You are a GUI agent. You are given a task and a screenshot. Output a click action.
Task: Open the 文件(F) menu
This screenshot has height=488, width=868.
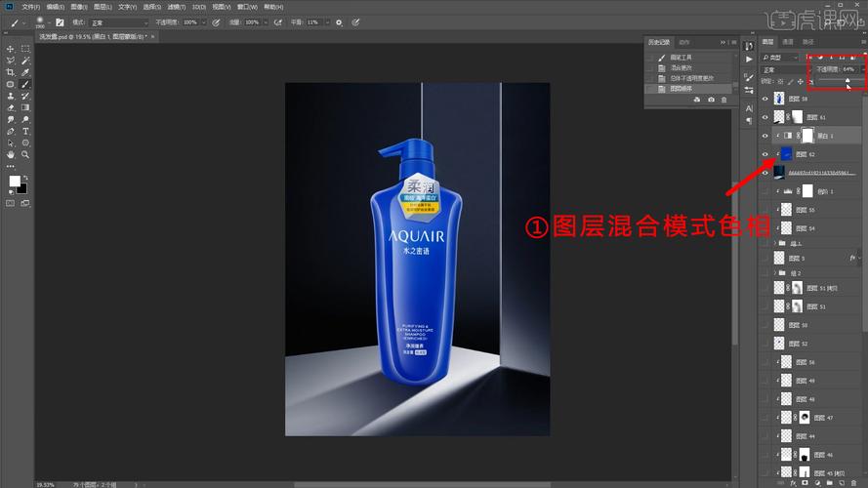pyautogui.click(x=30, y=7)
